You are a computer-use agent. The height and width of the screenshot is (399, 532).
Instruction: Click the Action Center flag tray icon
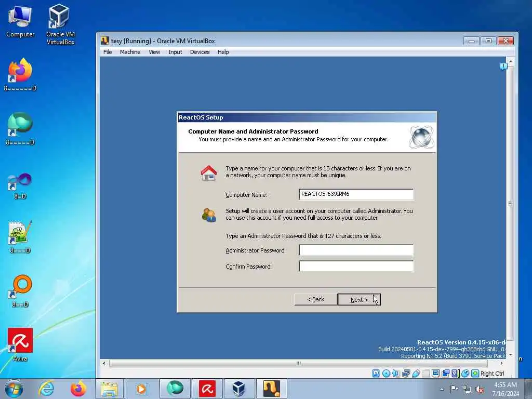(x=454, y=389)
